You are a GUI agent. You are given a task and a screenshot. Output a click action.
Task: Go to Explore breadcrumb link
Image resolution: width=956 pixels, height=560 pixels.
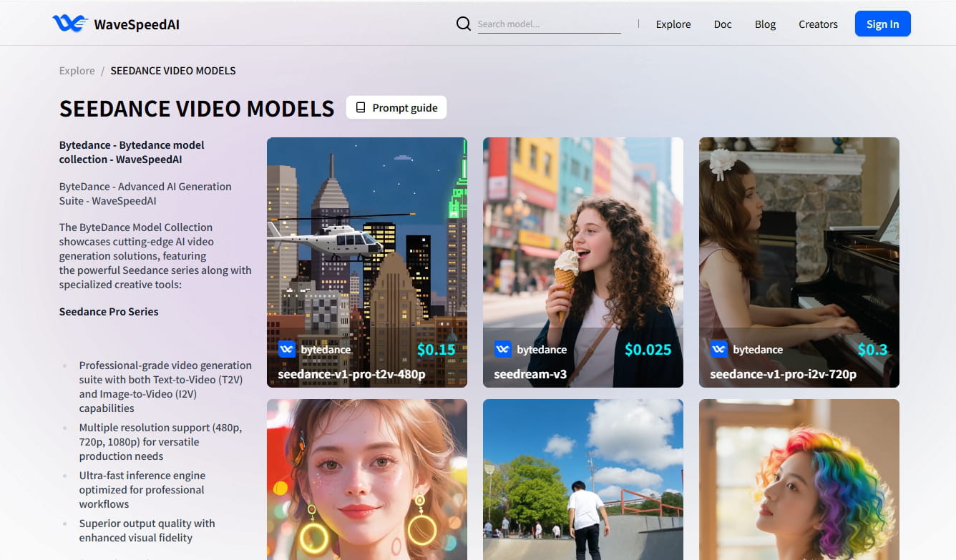click(x=77, y=71)
